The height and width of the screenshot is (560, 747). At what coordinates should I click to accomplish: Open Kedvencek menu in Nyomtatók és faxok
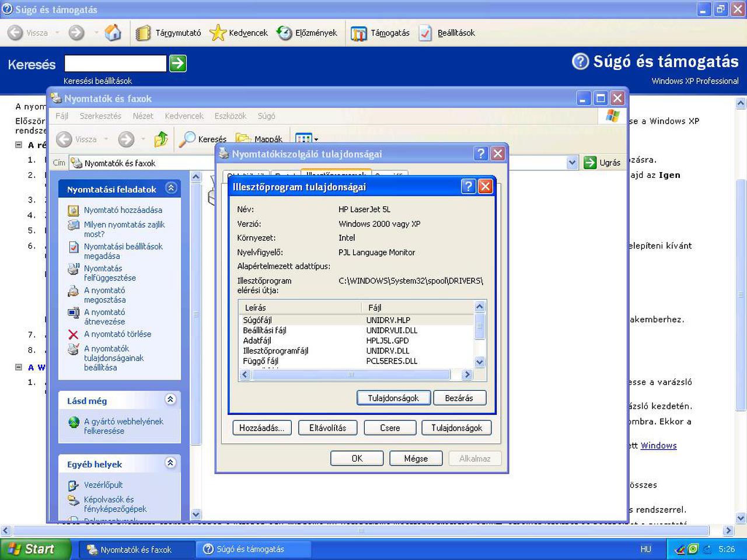click(184, 116)
